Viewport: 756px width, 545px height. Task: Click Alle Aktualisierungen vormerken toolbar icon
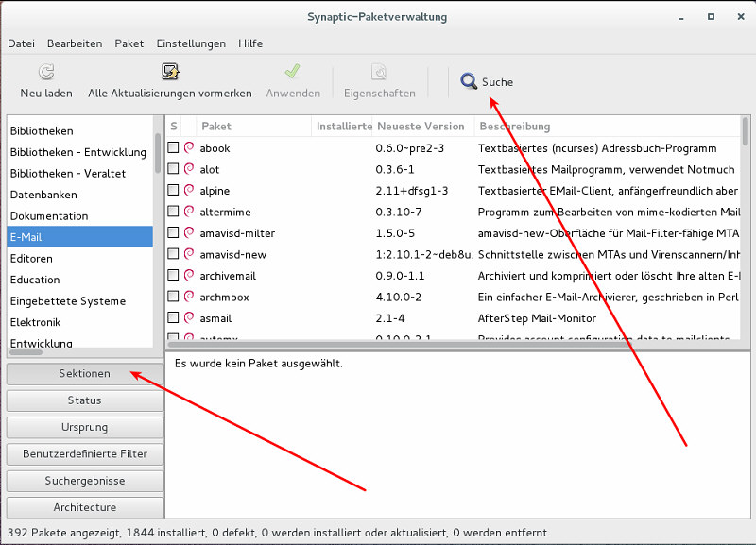(x=170, y=73)
